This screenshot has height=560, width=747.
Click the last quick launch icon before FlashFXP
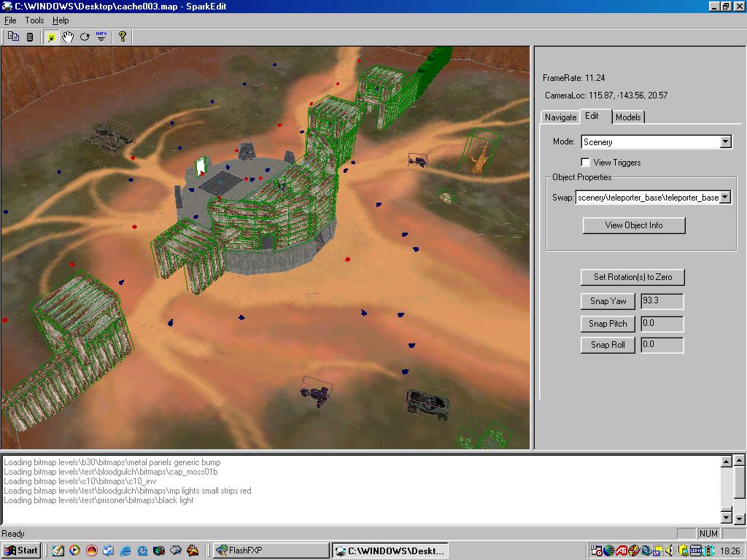(193, 551)
